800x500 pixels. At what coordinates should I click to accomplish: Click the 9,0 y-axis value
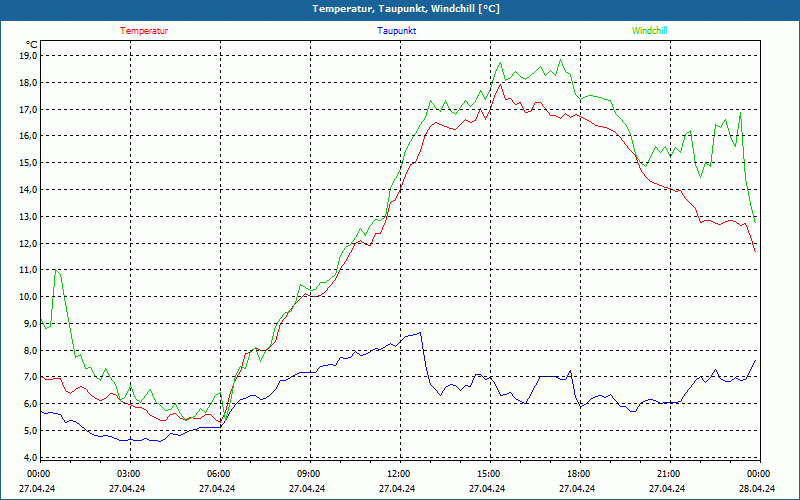(x=31, y=323)
